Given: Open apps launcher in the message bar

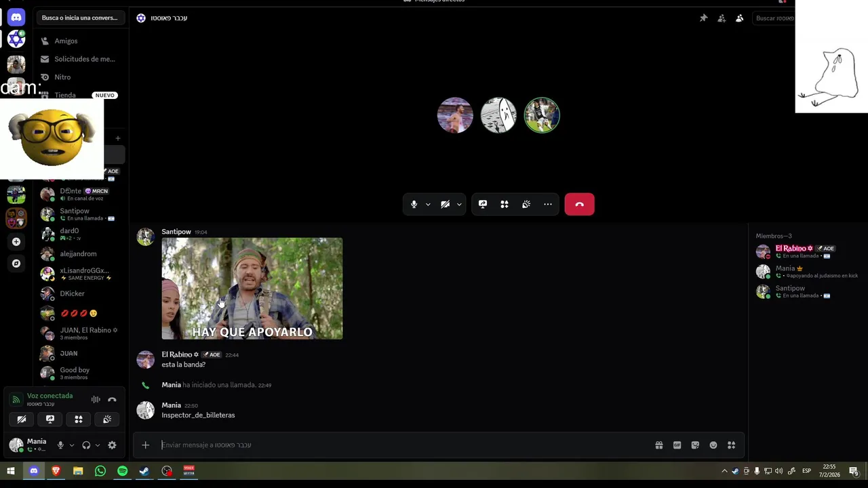Looking at the screenshot, I should (731, 445).
